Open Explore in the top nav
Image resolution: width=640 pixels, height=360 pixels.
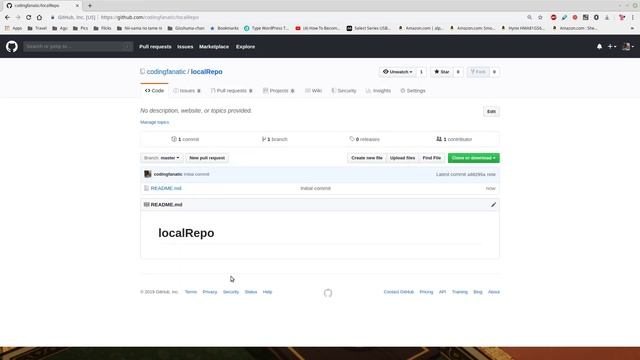(x=245, y=47)
